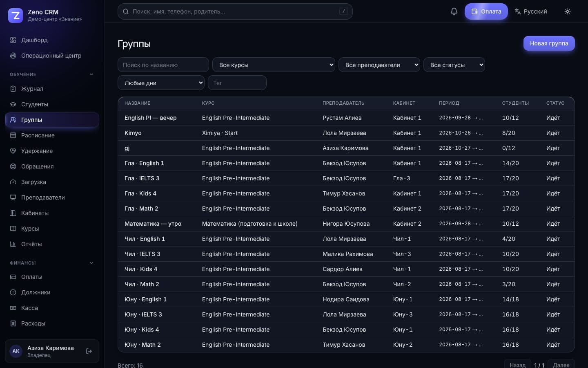
Task: Focus the global search field
Action: click(x=235, y=11)
